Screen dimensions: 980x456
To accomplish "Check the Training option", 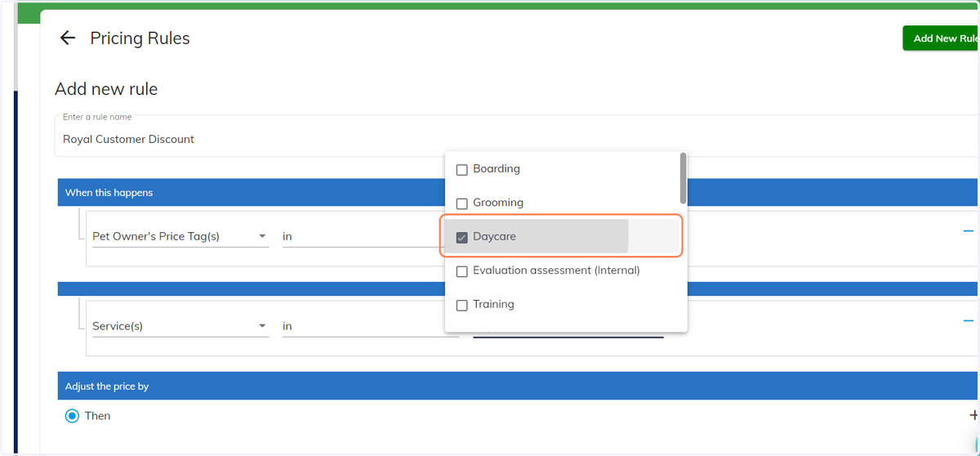I will point(461,306).
